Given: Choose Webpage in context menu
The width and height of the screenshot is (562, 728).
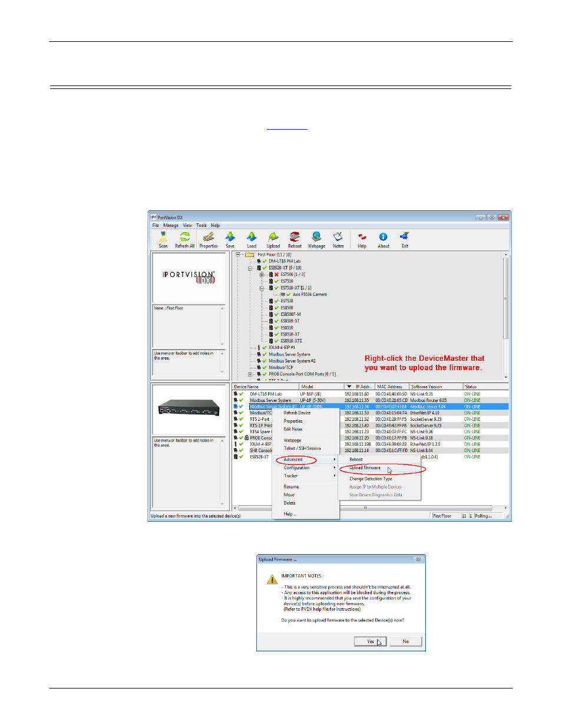Looking at the screenshot, I should click(306, 440).
